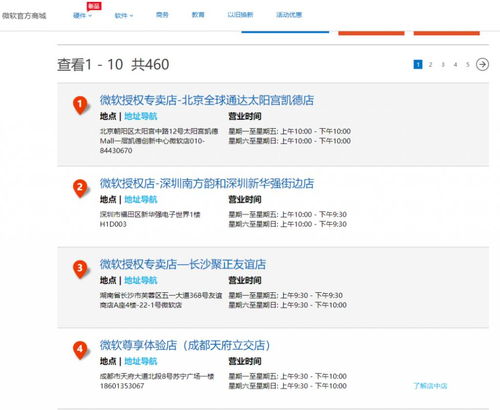Jump to results page 4
Screen dimensions: 500x410
click(x=455, y=64)
